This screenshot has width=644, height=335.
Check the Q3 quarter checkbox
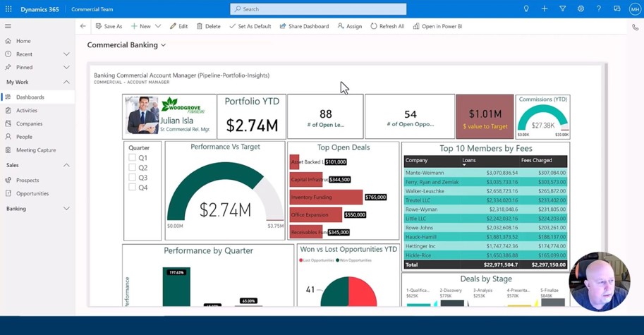[x=132, y=177]
